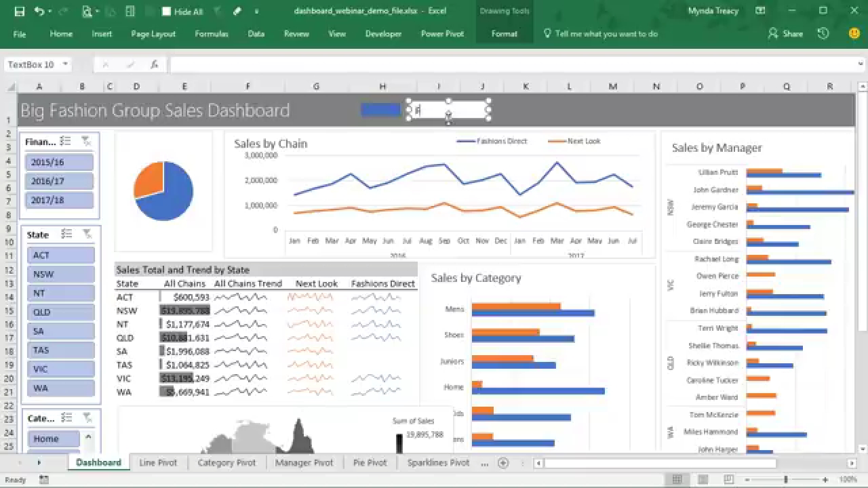
Task: Click the Insert Function fx icon
Action: pyautogui.click(x=155, y=64)
